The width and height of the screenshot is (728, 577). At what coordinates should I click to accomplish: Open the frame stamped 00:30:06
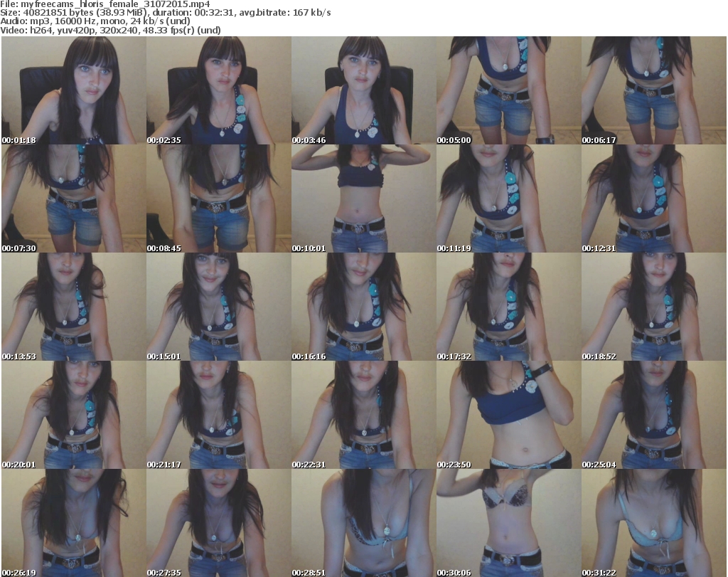click(508, 523)
